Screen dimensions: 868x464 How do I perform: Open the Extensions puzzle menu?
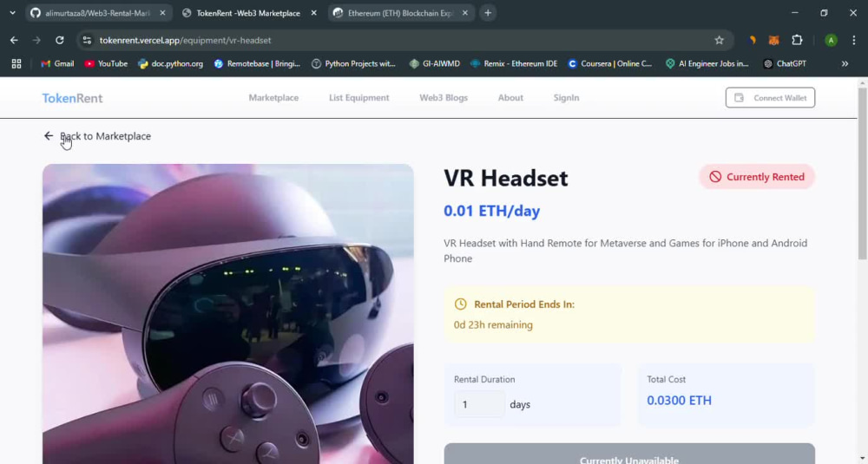click(797, 40)
